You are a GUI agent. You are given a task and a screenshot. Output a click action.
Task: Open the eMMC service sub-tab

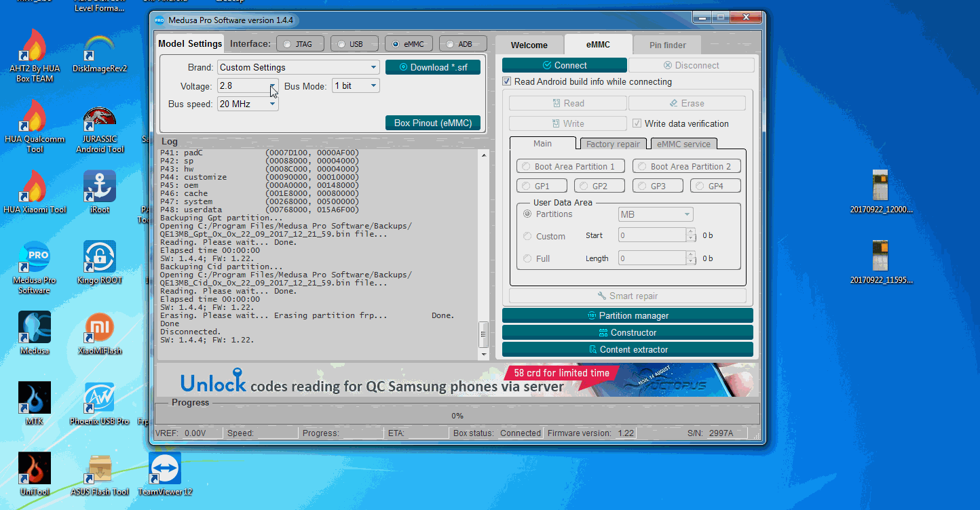(x=684, y=144)
